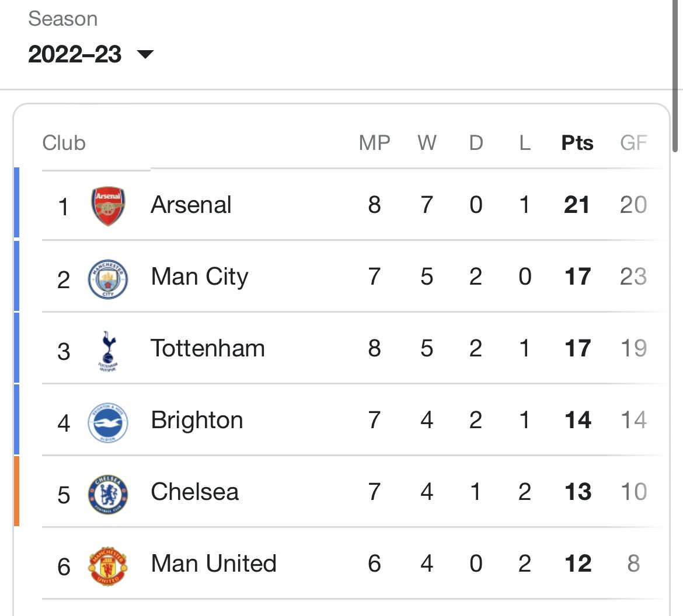Image resolution: width=683 pixels, height=616 pixels.
Task: Click the Man City club crest
Action: [108, 279]
